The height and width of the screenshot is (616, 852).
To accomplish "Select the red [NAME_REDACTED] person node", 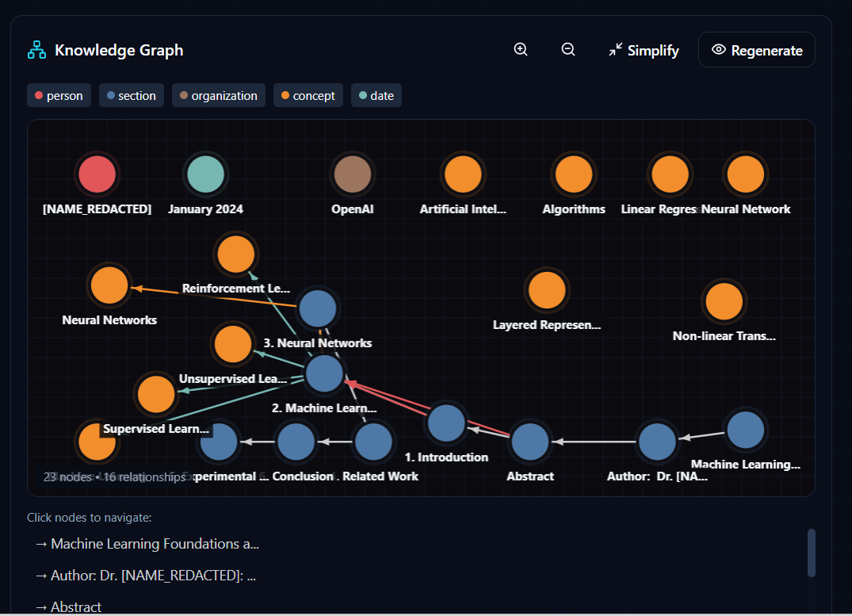I will [x=97, y=174].
